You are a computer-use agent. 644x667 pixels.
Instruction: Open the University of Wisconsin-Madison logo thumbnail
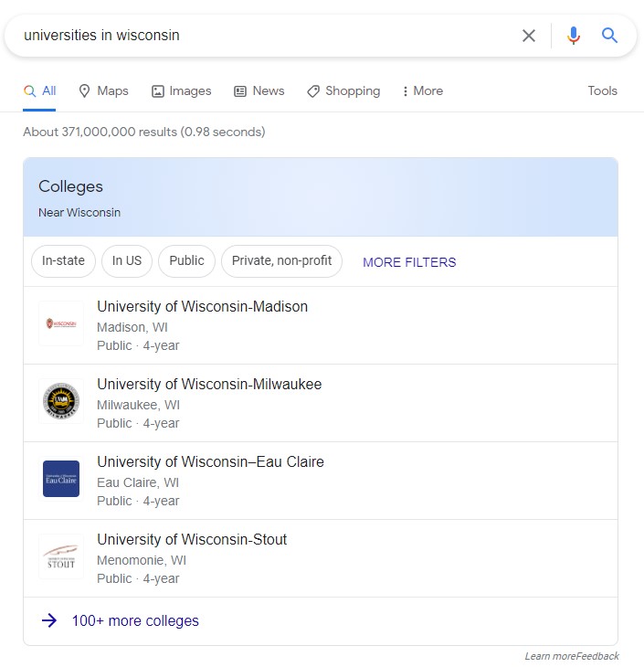tap(61, 323)
